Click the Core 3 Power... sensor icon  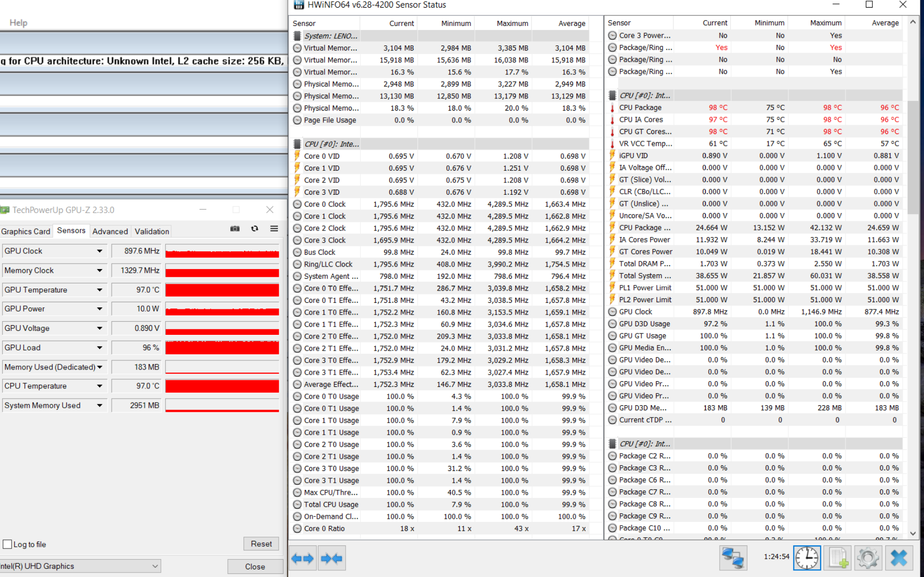coord(612,36)
